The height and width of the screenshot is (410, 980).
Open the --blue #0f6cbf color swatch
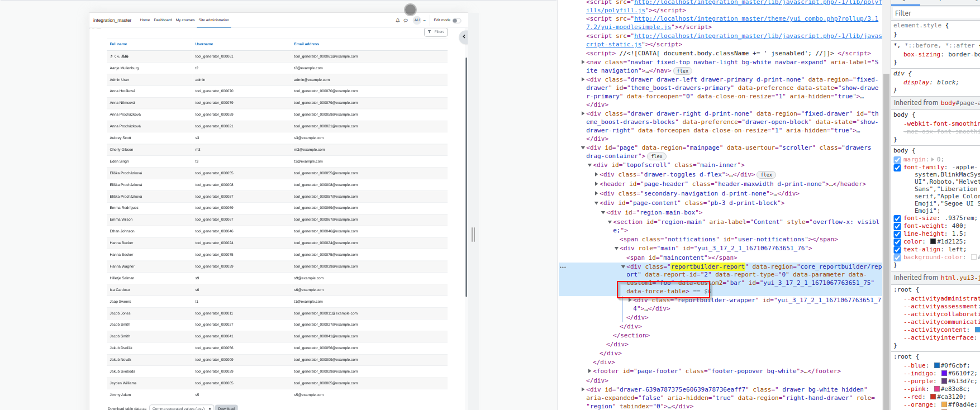[937, 366]
